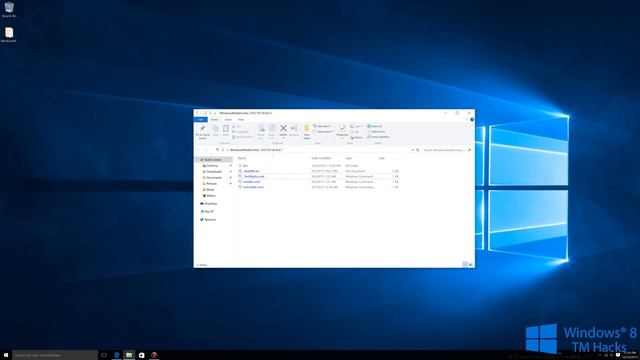This screenshot has height=360, width=640.
Task: Switch to the Share ribbon tab
Action: tap(228, 120)
